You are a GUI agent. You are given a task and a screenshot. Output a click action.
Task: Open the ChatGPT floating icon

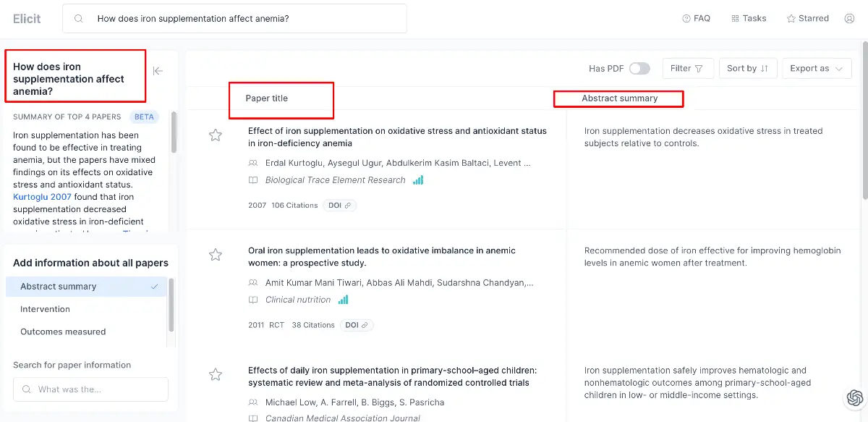855,397
